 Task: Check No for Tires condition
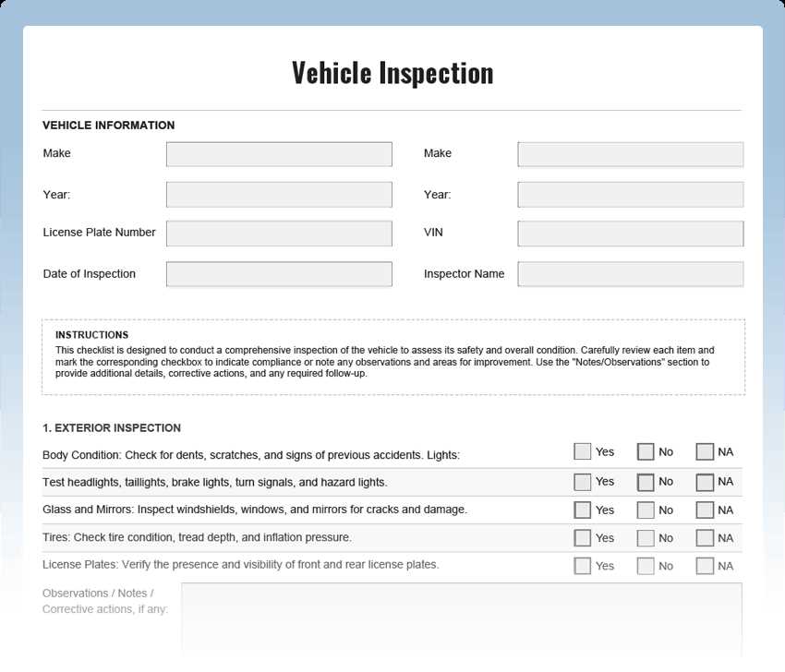646,538
